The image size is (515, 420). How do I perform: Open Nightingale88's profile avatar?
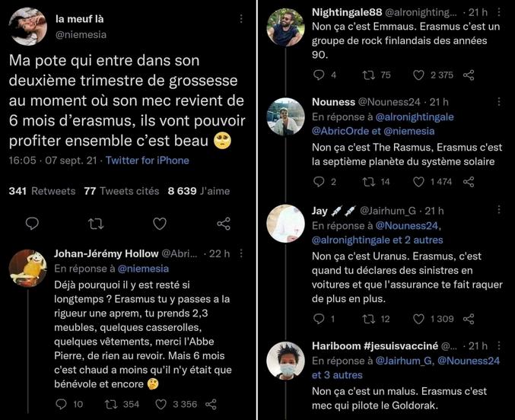coord(286,27)
